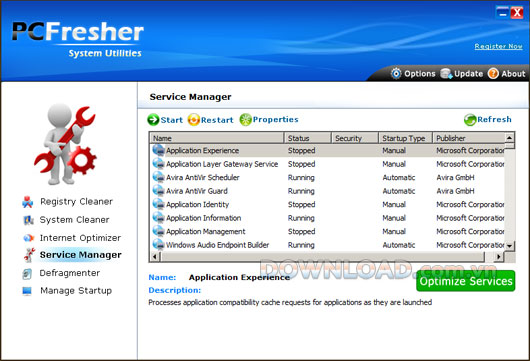Click the Registry Cleaner sidebar icon

coord(28,202)
